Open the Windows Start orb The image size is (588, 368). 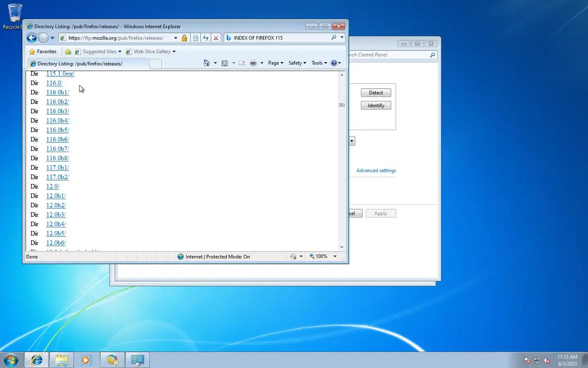point(11,360)
